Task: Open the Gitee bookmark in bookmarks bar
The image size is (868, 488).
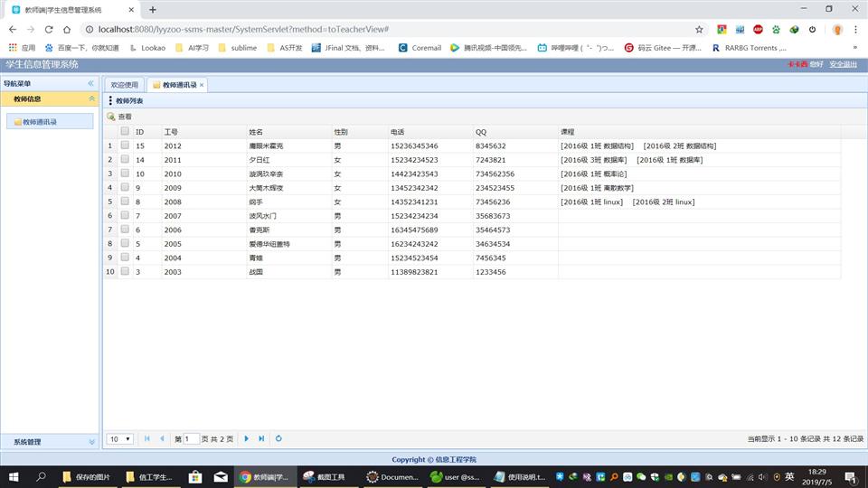Action: click(x=663, y=48)
